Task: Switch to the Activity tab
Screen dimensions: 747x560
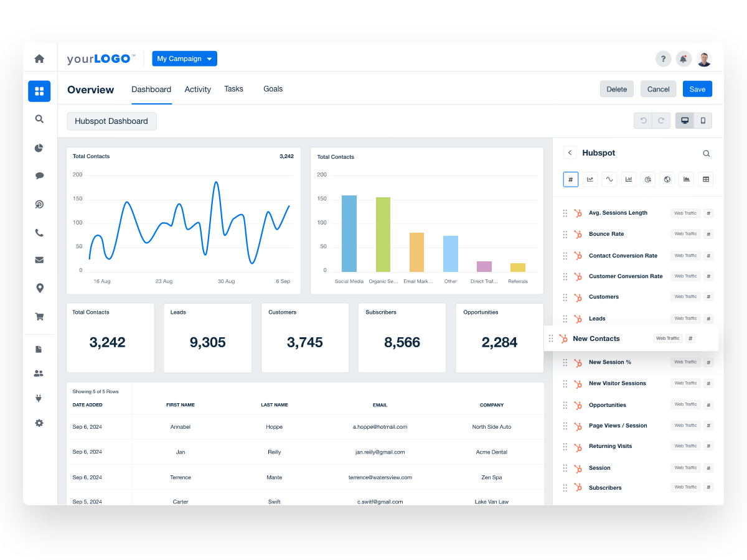Action: 197,89
